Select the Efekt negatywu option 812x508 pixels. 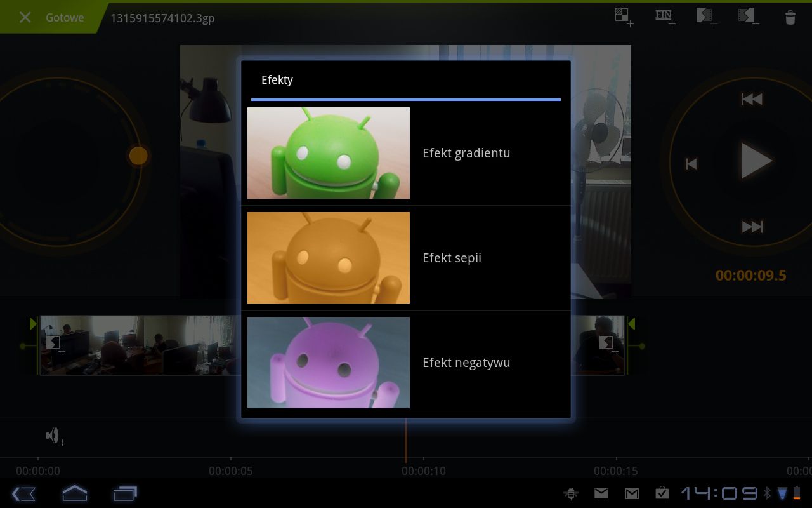tap(406, 363)
